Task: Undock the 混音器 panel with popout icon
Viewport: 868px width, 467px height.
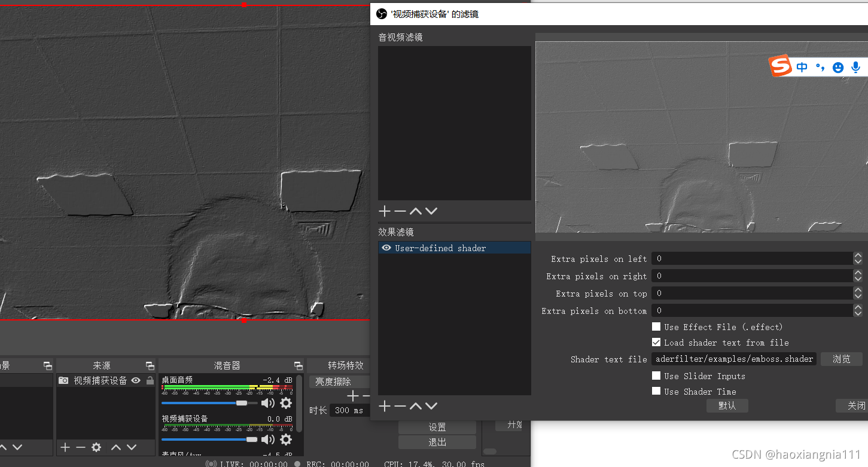Action: point(299,365)
